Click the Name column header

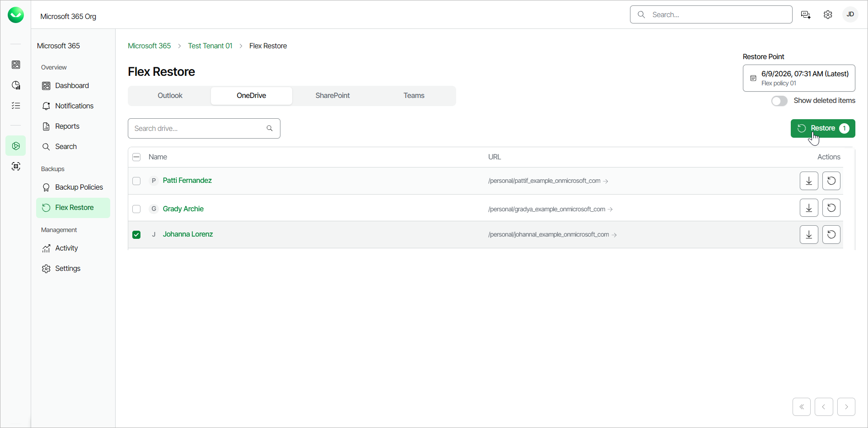158,157
